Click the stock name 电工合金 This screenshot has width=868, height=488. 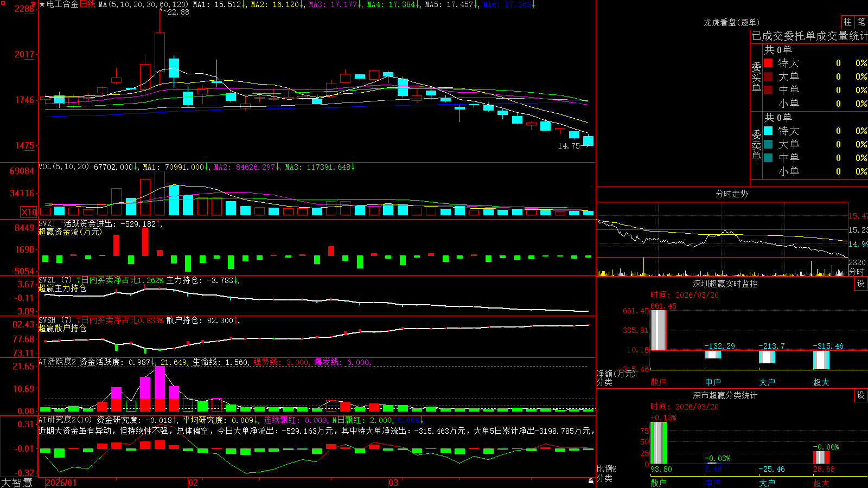click(62, 4)
